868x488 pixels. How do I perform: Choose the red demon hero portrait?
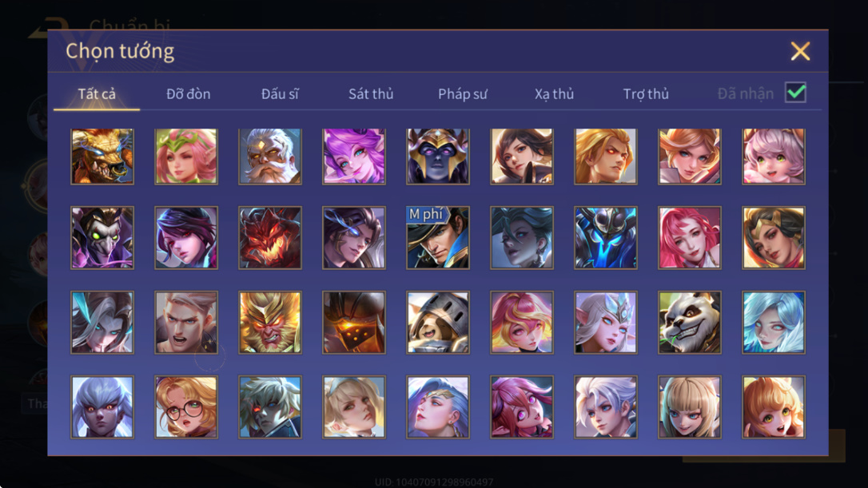(270, 238)
